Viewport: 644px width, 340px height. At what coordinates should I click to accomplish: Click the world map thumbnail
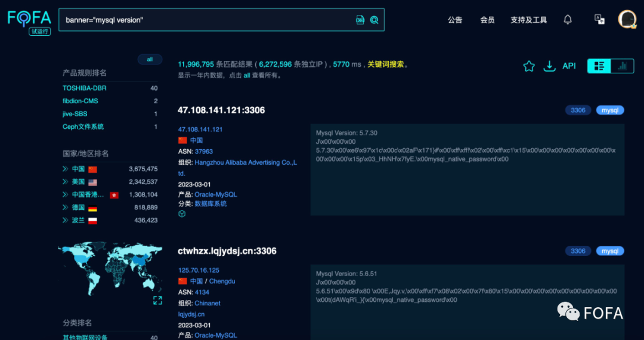(x=110, y=268)
